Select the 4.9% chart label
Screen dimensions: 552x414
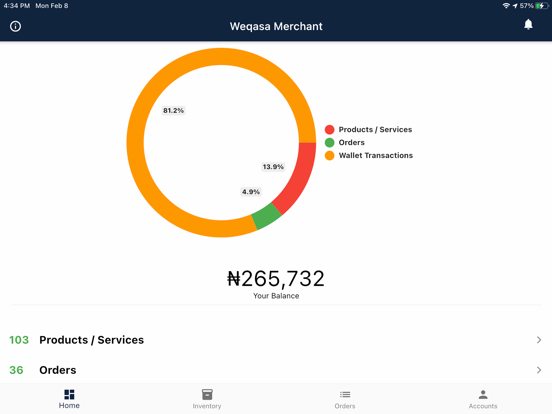point(251,192)
